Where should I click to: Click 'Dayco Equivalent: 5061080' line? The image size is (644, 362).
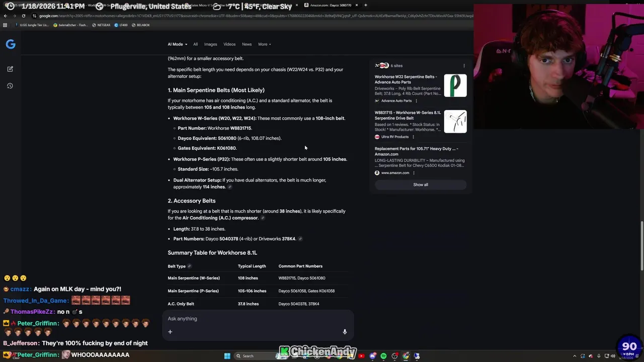(x=229, y=138)
